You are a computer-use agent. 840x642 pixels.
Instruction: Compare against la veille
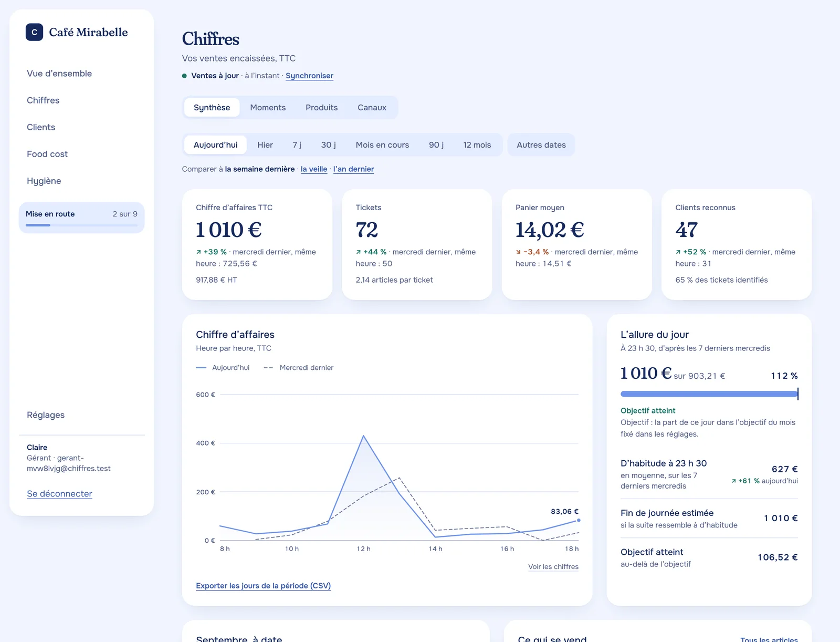point(314,169)
